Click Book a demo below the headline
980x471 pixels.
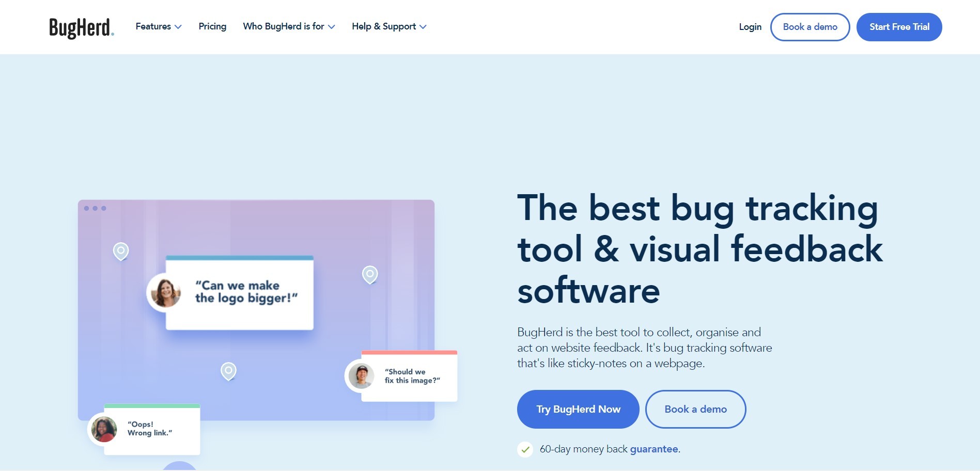coord(695,409)
